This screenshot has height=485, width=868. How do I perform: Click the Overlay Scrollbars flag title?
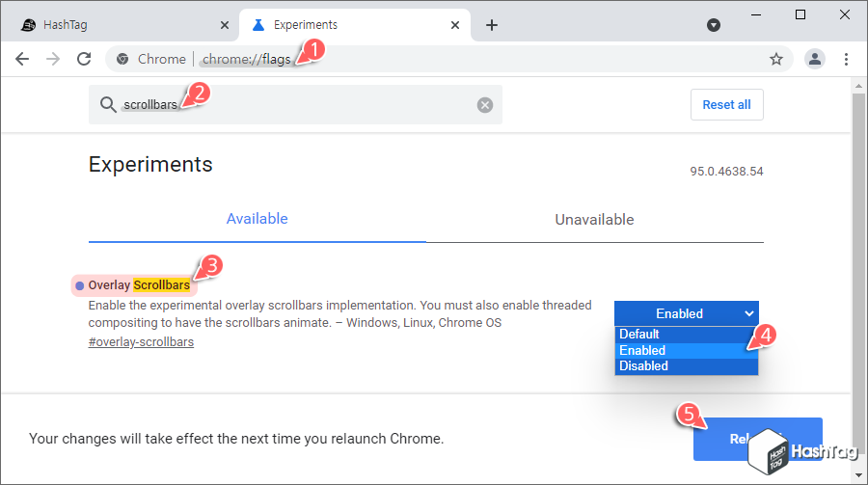139,285
